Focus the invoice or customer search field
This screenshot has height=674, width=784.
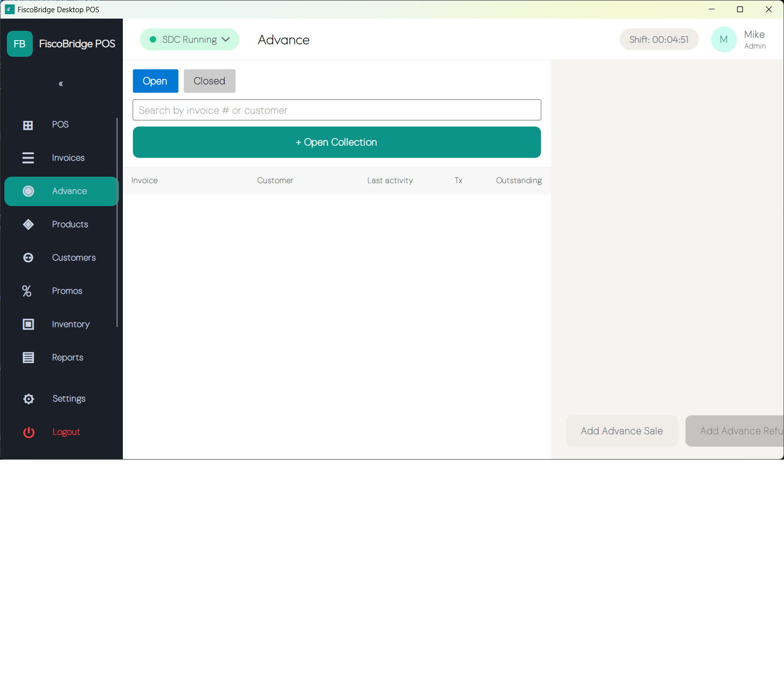(x=337, y=110)
